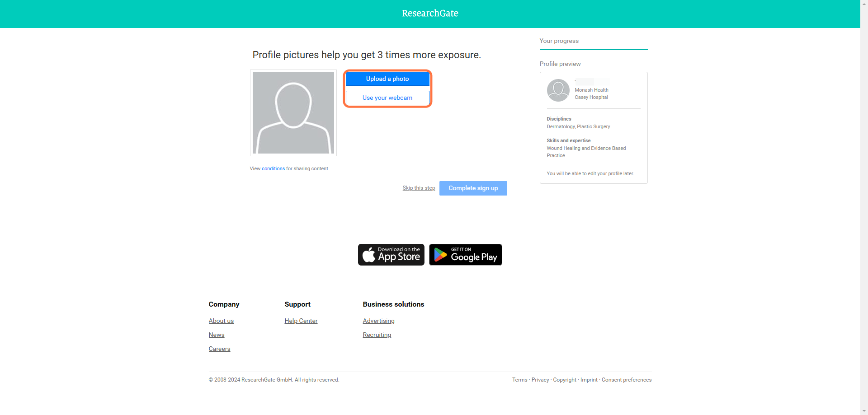Open Get it on Google Play badge

[x=466, y=255]
